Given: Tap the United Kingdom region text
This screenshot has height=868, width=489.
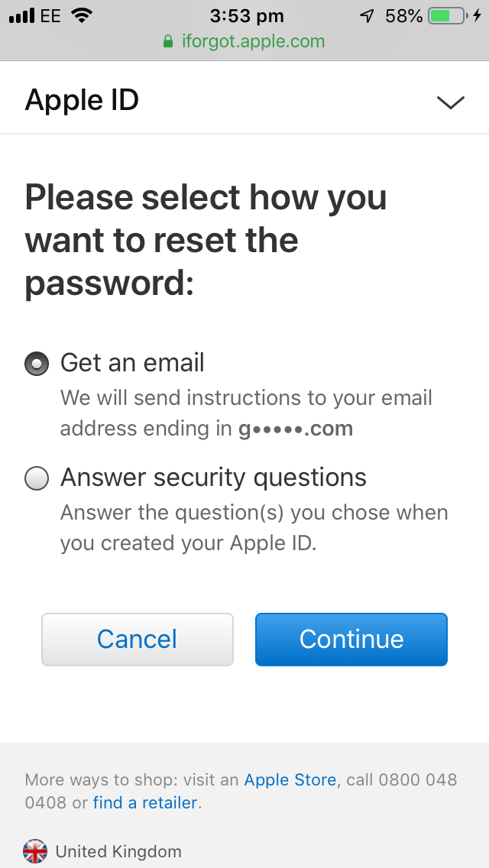Looking at the screenshot, I should 118,851.
